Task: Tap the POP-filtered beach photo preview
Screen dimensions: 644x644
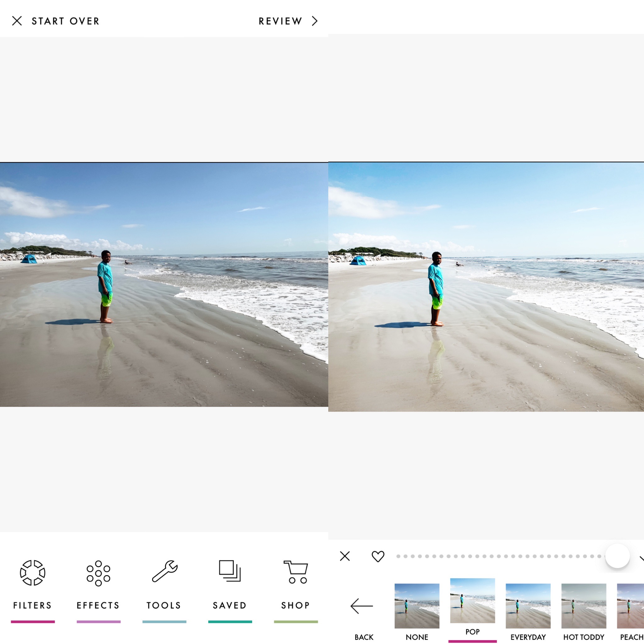Action: pos(486,287)
